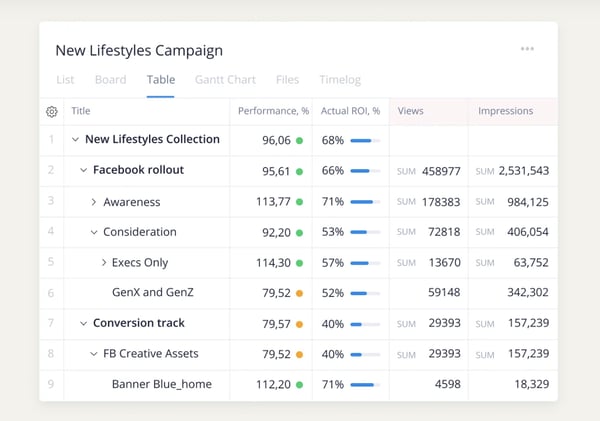
Task: Expand the Awareness row
Action: point(94,202)
